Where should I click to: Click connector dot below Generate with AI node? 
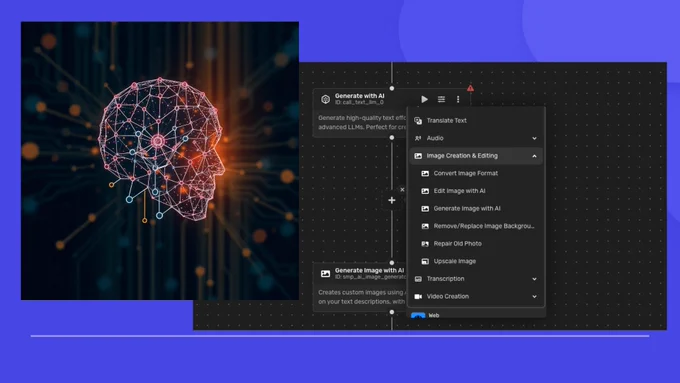coord(392,137)
